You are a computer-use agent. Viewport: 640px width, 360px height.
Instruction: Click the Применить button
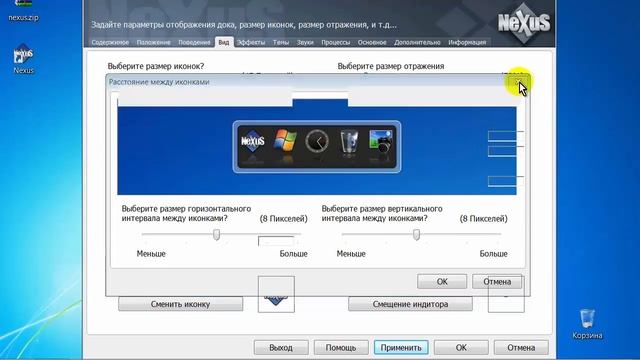[401, 348]
